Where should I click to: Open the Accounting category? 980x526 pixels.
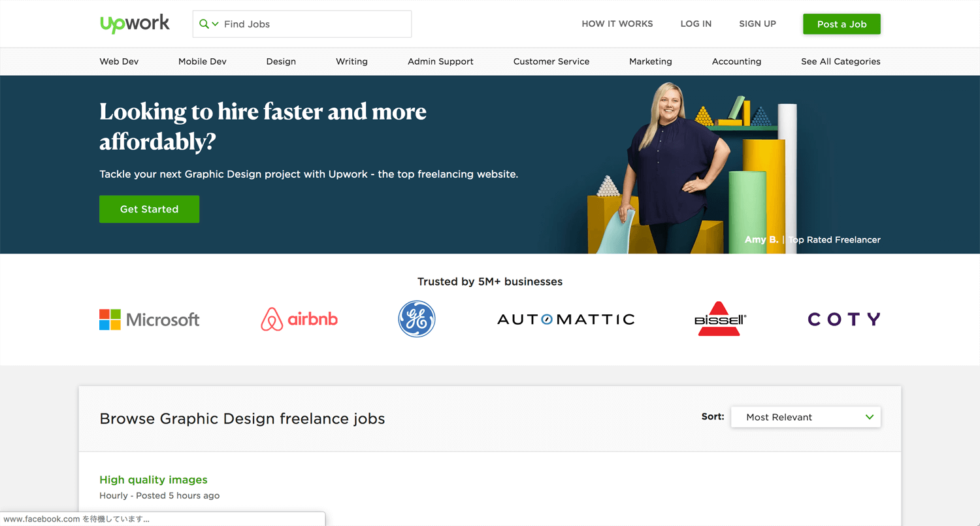click(x=736, y=61)
